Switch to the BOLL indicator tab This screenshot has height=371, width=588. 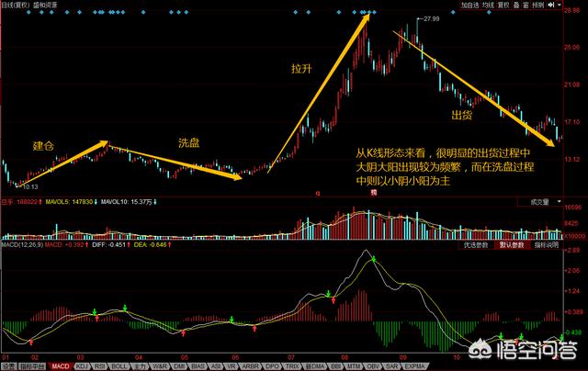point(119,366)
